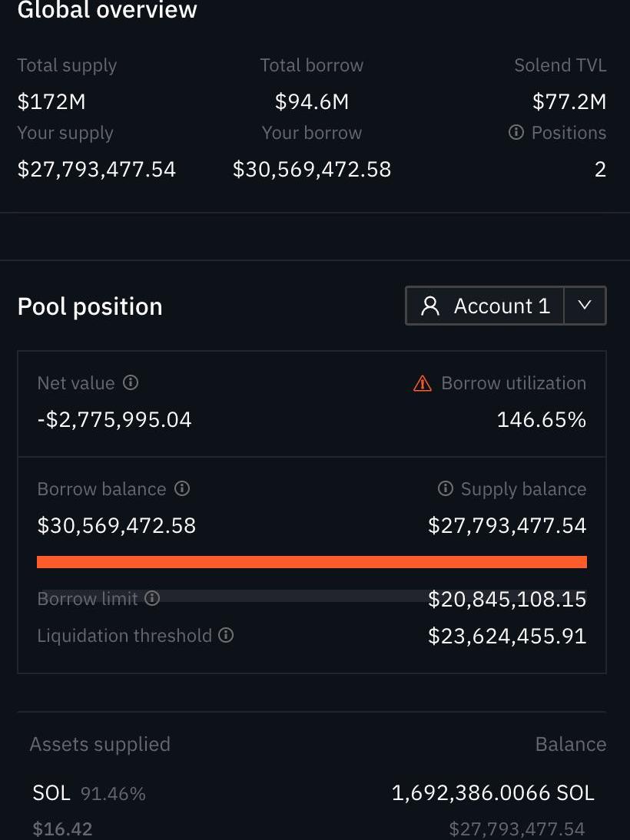Click the Total supply $172M value
This screenshot has width=630, height=840.
pos(51,101)
